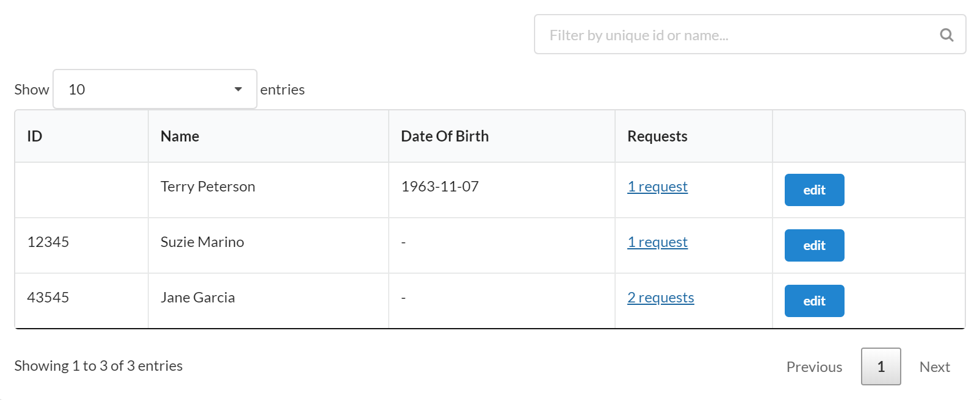The image size is (980, 400).
Task: Select page 1 in pagination
Action: (x=881, y=366)
